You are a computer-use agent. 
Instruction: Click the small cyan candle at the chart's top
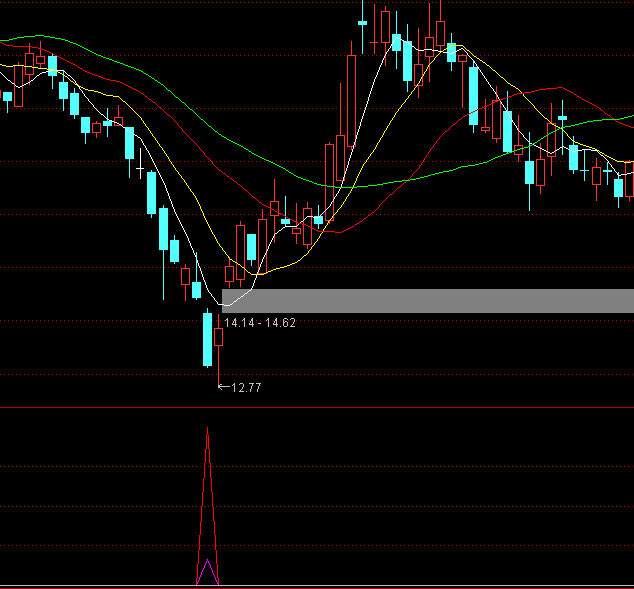[x=361, y=21]
